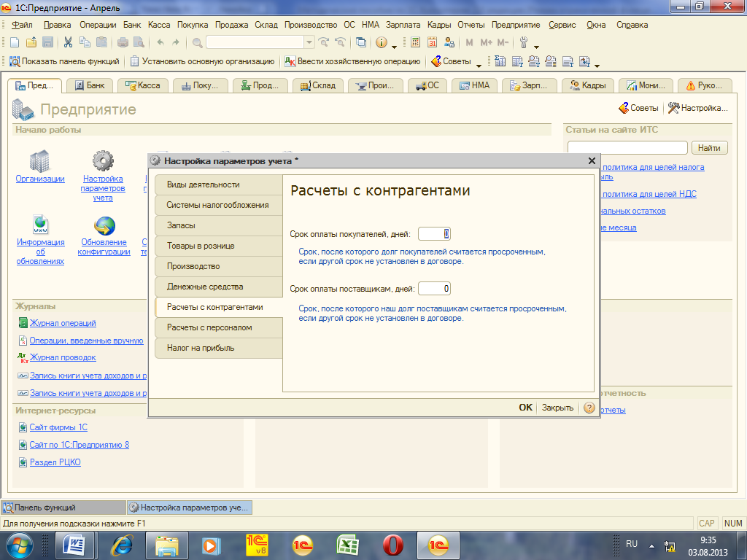Click the Print icon
The width and height of the screenshot is (747, 560).
123,42
